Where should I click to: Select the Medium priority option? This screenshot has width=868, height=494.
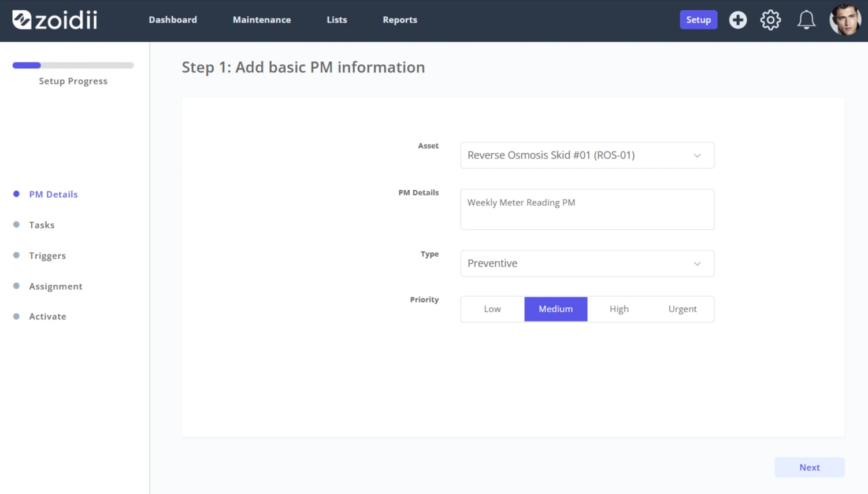556,309
